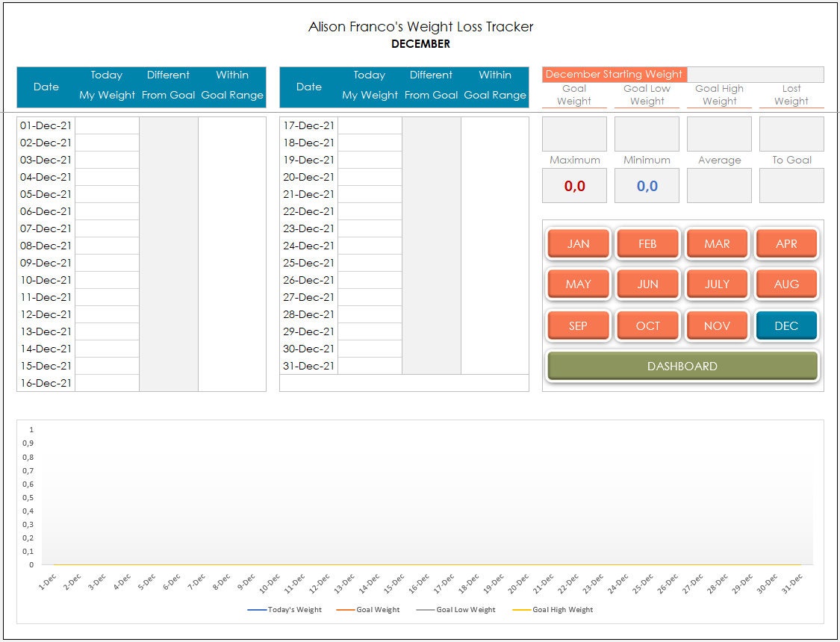
Task: Switch to the OCT tracker
Action: tap(647, 325)
